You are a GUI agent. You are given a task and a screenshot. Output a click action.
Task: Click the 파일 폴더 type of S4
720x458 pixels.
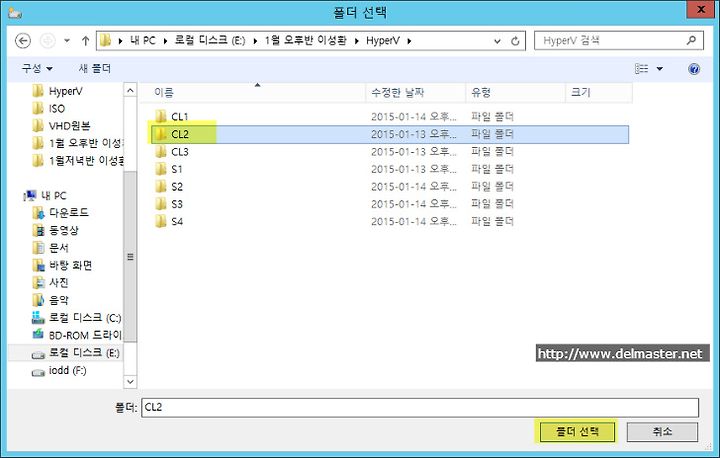point(492,221)
